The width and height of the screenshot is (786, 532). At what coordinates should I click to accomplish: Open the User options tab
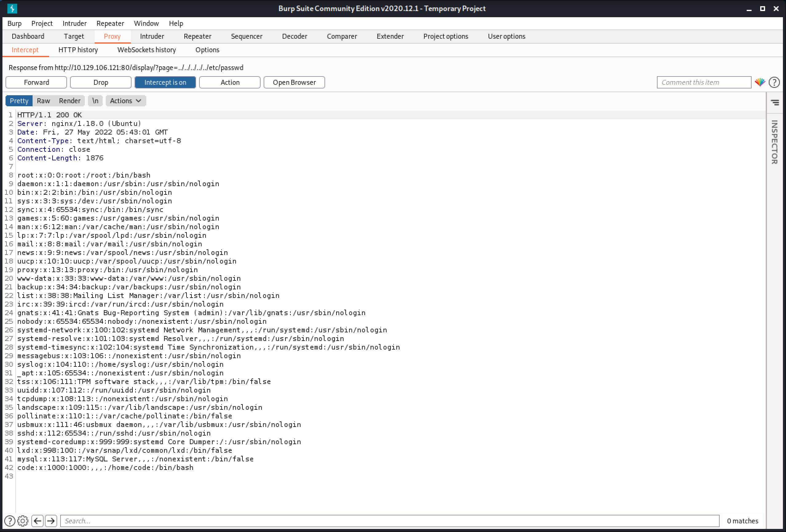pyautogui.click(x=506, y=37)
